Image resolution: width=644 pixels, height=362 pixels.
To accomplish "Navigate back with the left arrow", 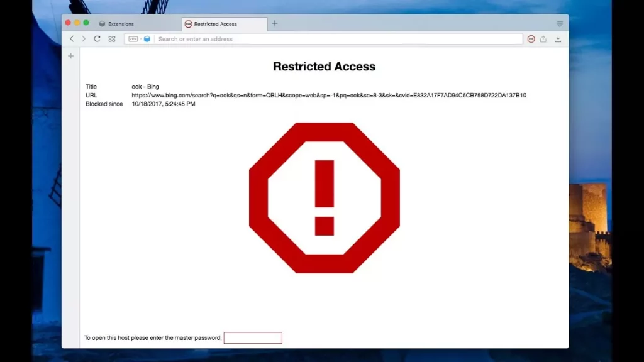I will click(x=72, y=39).
